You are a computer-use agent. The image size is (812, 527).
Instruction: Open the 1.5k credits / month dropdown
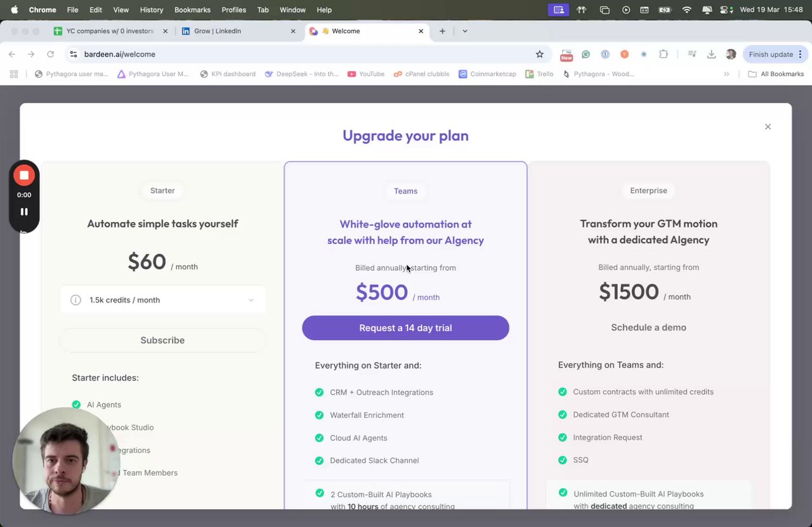(x=163, y=300)
